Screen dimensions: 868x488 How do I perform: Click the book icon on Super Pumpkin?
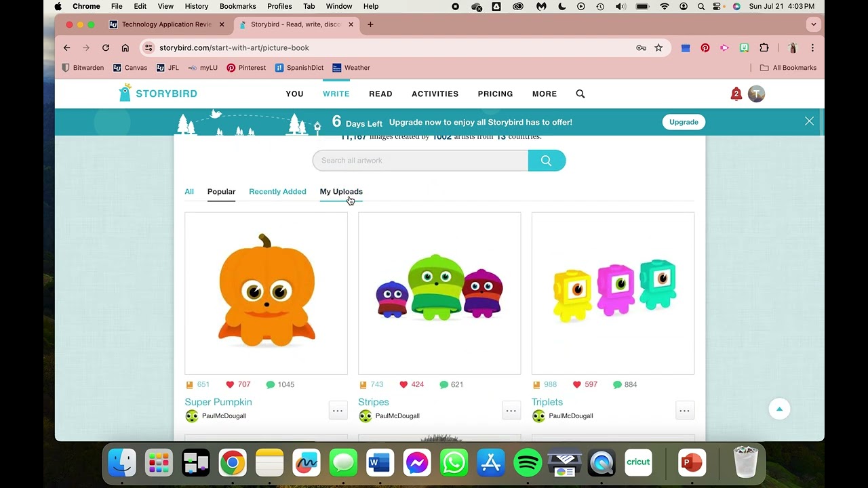pyautogui.click(x=189, y=384)
